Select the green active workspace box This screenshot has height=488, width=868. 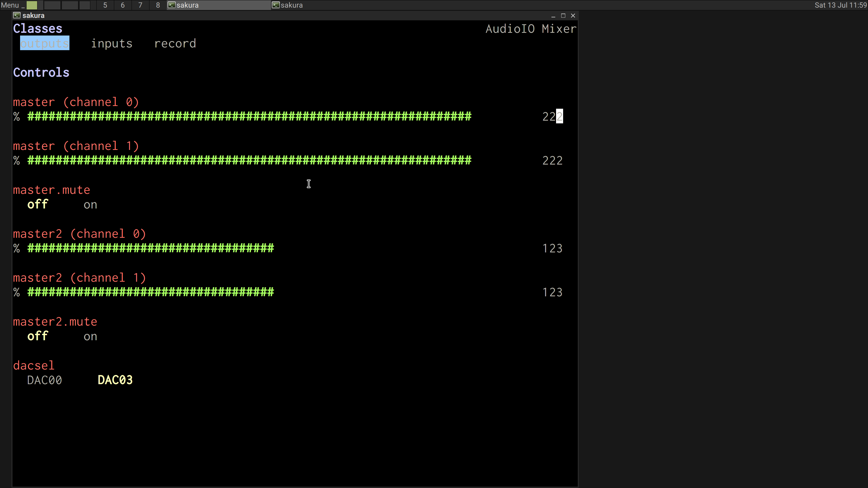32,5
